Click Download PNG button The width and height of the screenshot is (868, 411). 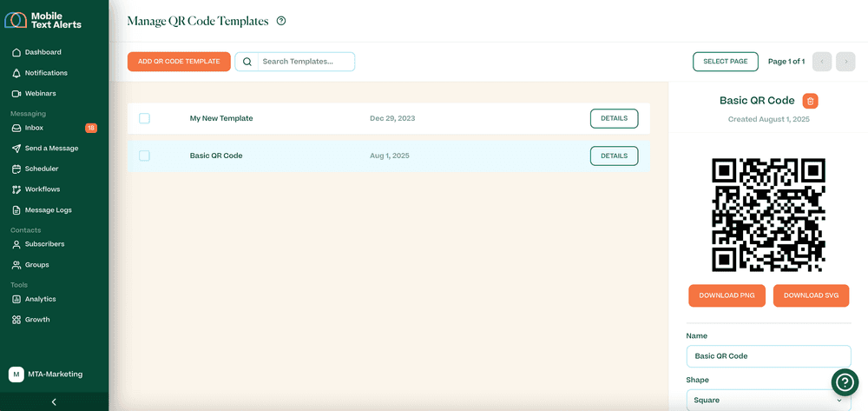727,295
